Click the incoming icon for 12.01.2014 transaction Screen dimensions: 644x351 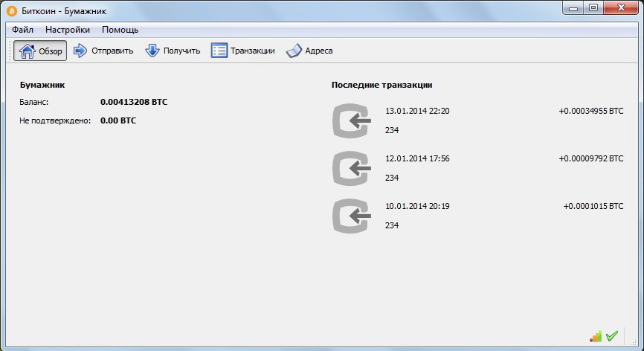coord(352,168)
